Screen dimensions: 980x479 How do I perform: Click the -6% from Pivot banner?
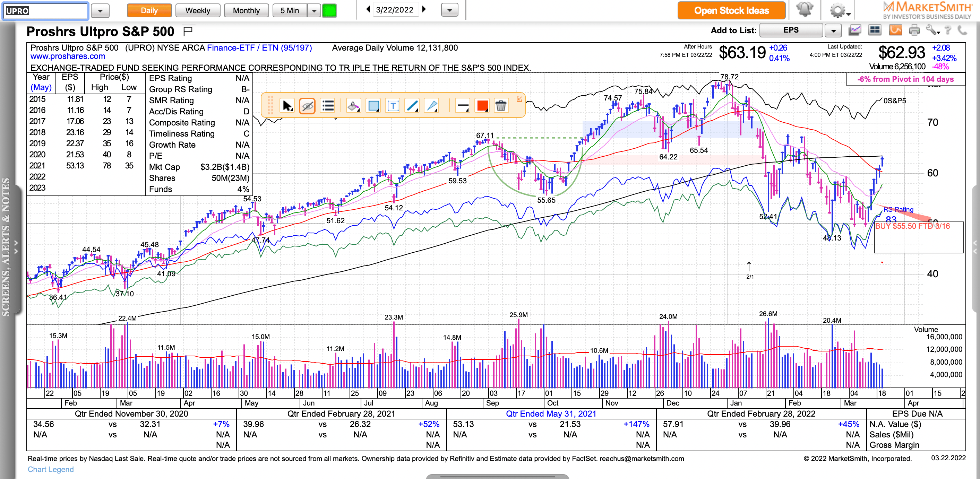905,79
